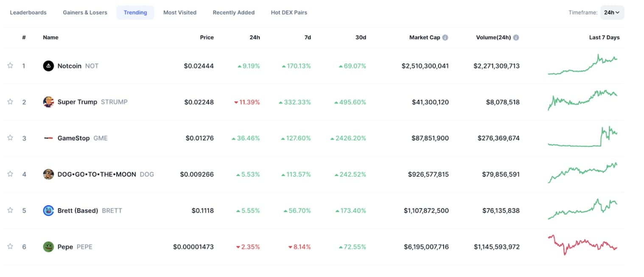The image size is (644, 277).
Task: Open the Recently Added tab
Action: [x=233, y=13]
